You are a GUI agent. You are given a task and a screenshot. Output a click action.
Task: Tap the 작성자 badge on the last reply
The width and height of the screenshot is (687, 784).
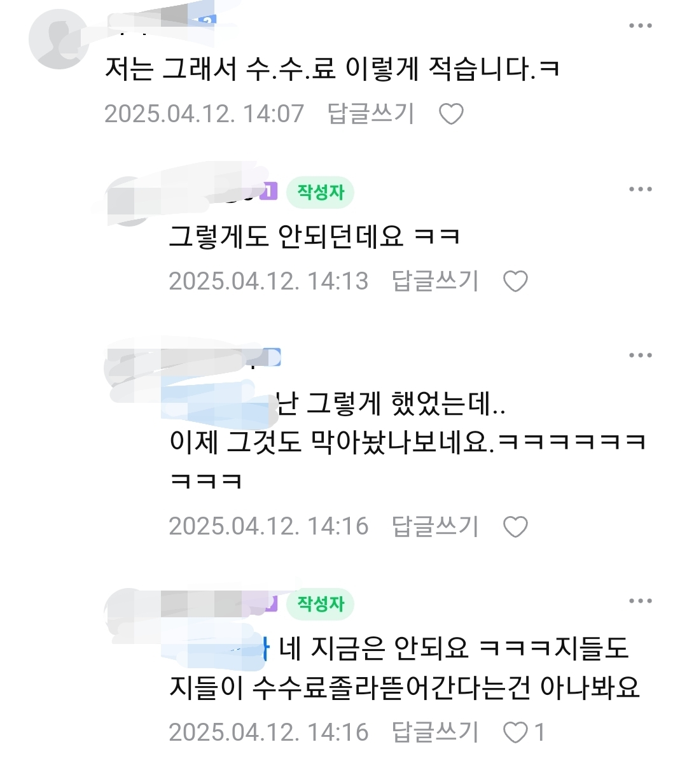320,604
